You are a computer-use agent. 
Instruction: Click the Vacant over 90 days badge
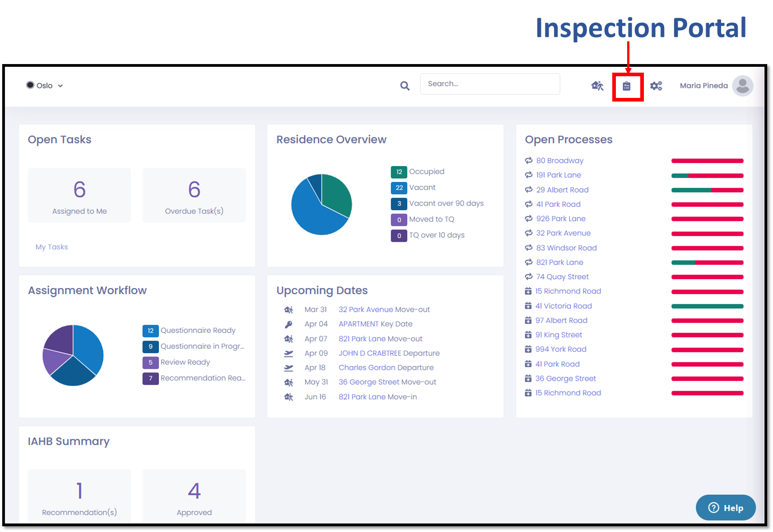coord(399,204)
